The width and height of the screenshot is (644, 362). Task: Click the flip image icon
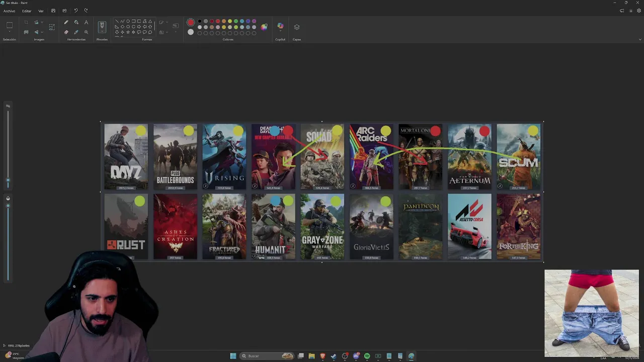[x=36, y=32]
